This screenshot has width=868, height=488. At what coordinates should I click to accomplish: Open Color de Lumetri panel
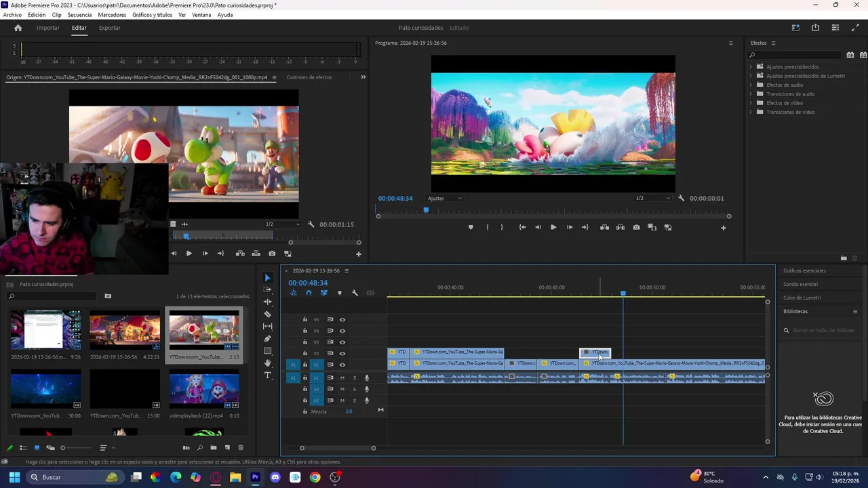point(802,298)
